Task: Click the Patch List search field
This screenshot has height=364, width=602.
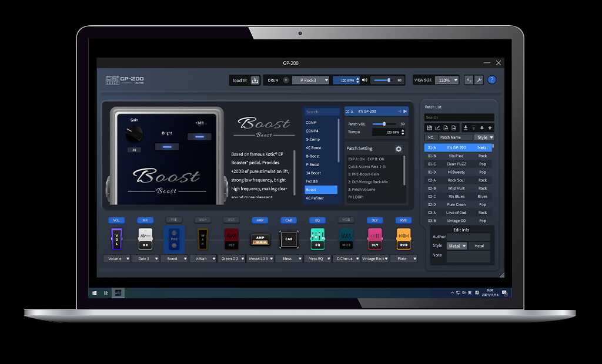Action: tap(459, 117)
